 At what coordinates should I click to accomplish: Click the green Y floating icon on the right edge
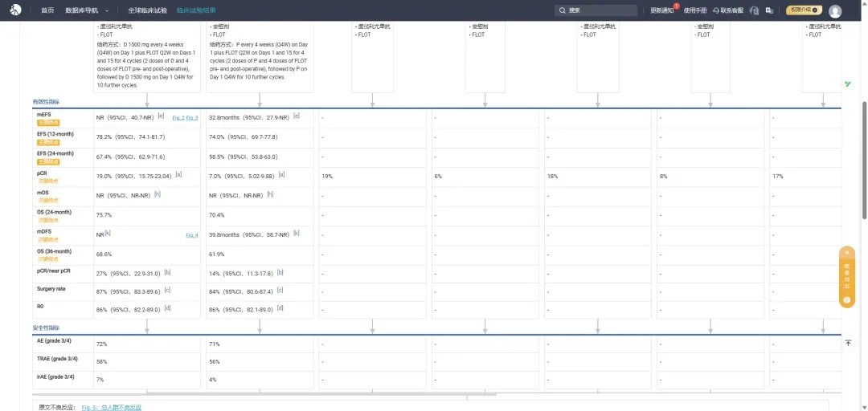(847, 84)
